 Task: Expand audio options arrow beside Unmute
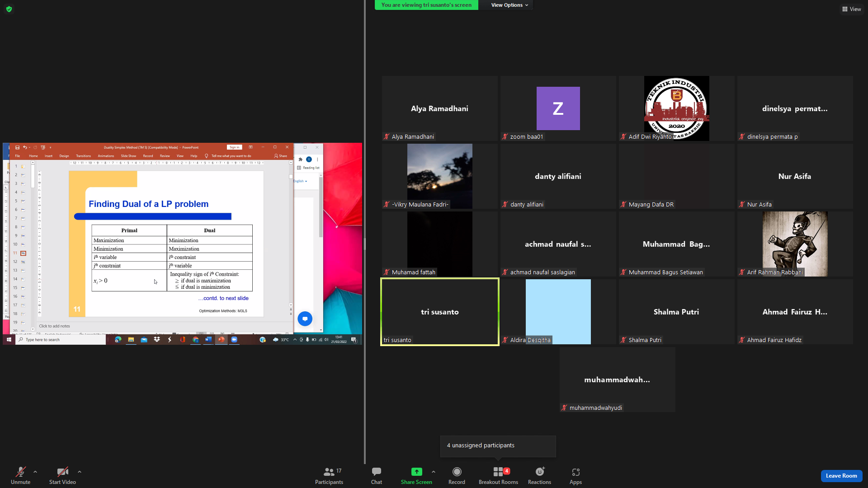tap(35, 472)
